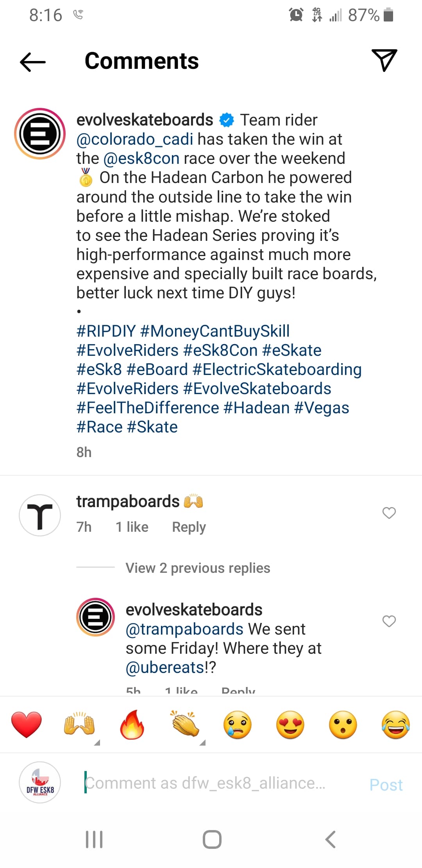Screen dimensions: 422x868
Task: Insert fire emoji reaction
Action: point(132,725)
